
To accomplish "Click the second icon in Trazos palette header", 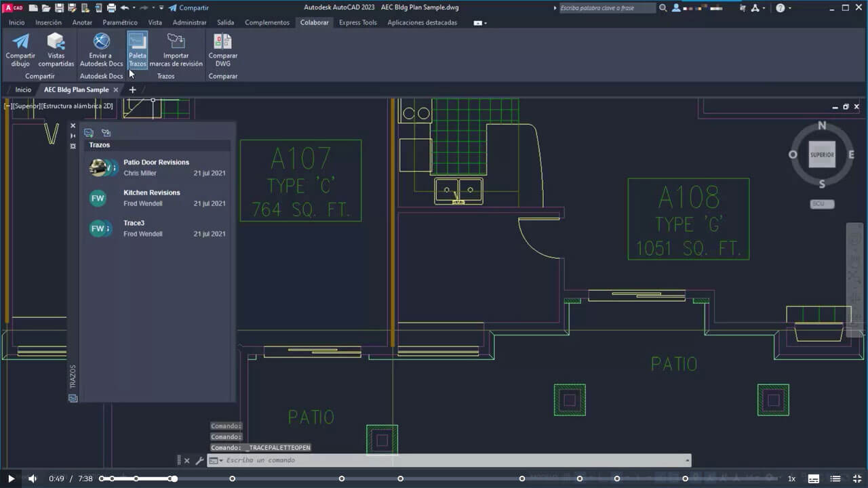I will 106,133.
